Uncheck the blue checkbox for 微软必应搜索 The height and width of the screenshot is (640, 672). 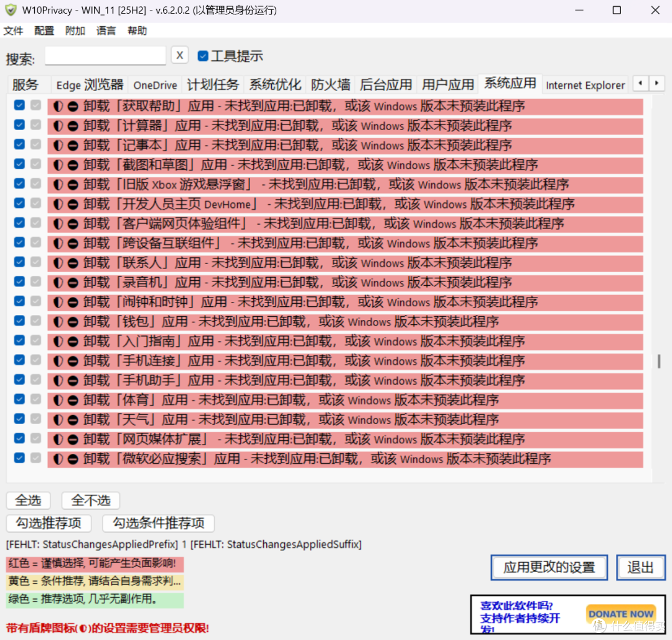19,458
